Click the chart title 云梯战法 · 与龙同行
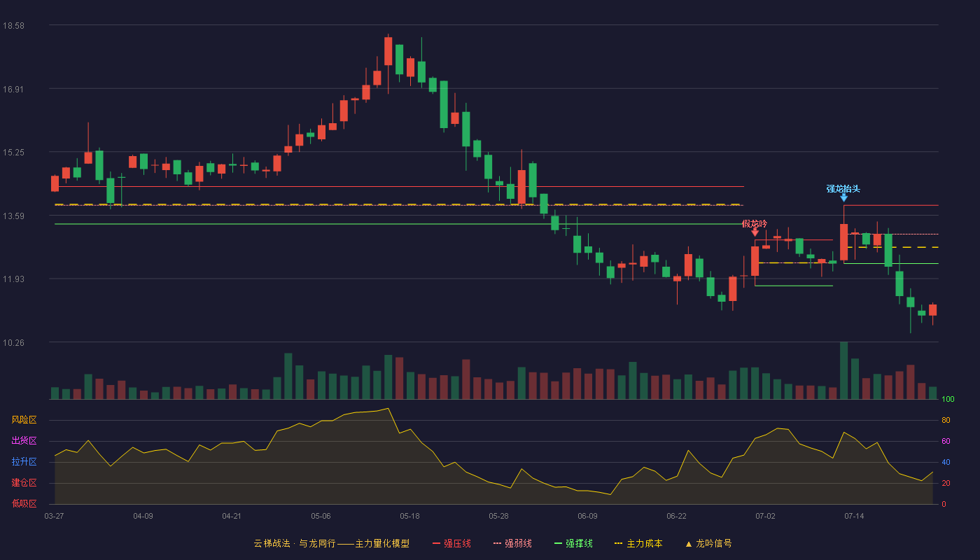 [x=294, y=543]
